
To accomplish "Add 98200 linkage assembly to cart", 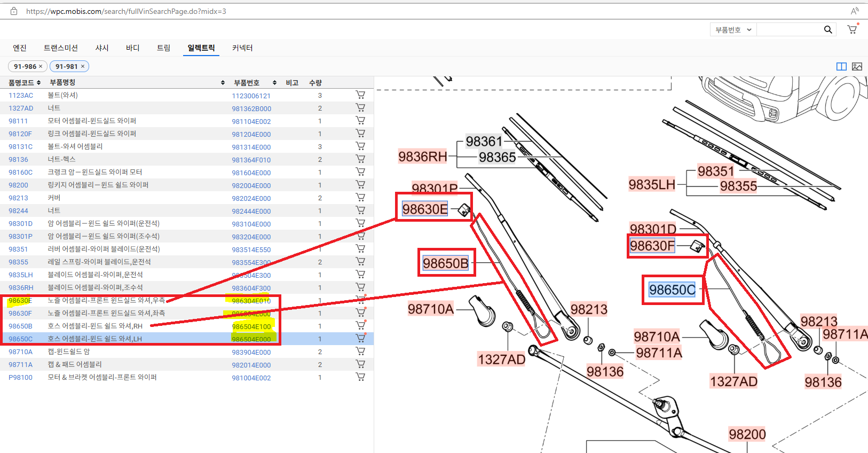I will [361, 185].
